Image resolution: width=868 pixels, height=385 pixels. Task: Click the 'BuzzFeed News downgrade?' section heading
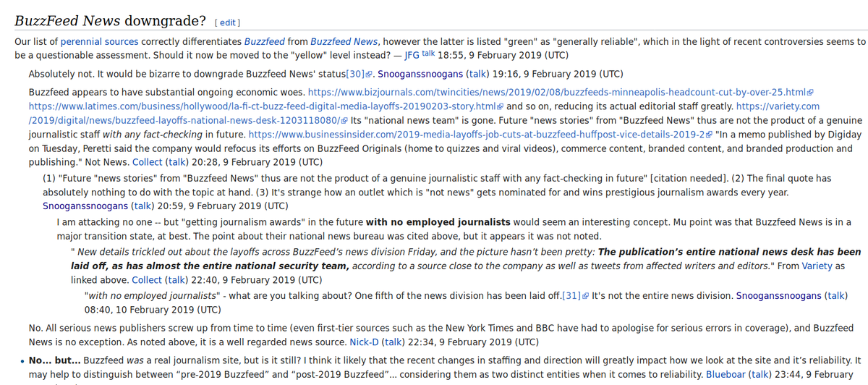click(x=110, y=21)
